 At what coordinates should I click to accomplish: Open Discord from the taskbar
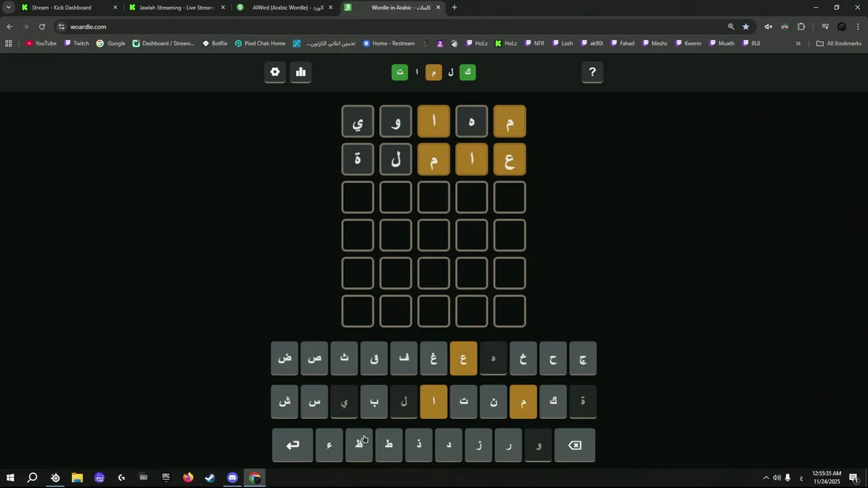(233, 478)
